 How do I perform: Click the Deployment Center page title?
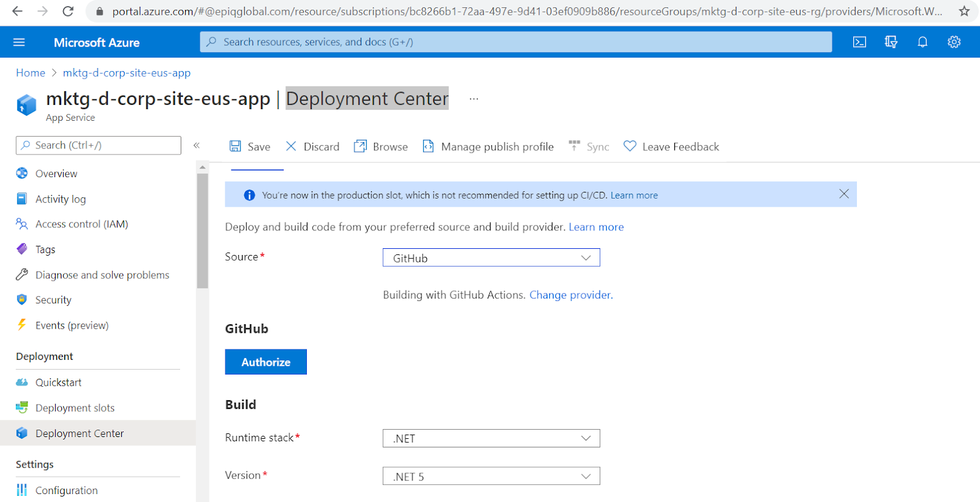tap(367, 98)
